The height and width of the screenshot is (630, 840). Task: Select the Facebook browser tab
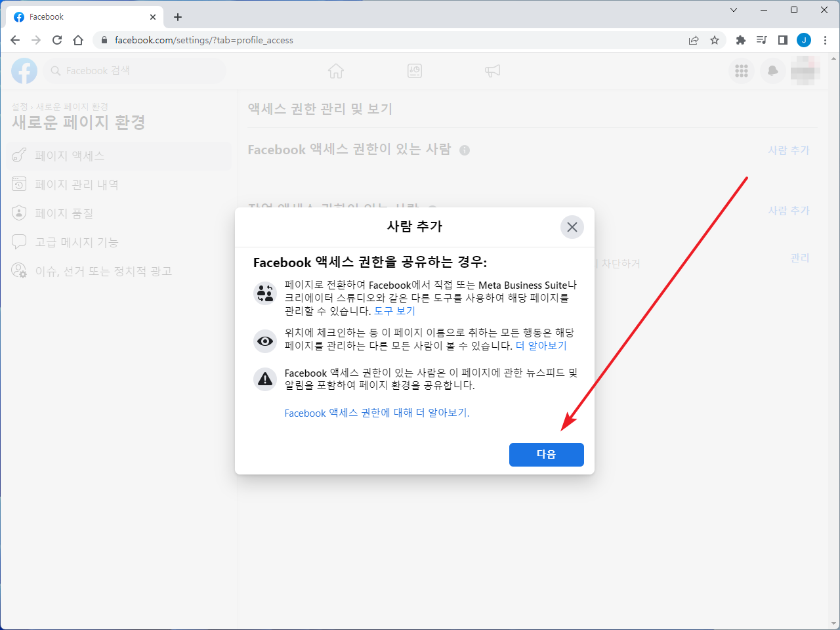pos(85,17)
